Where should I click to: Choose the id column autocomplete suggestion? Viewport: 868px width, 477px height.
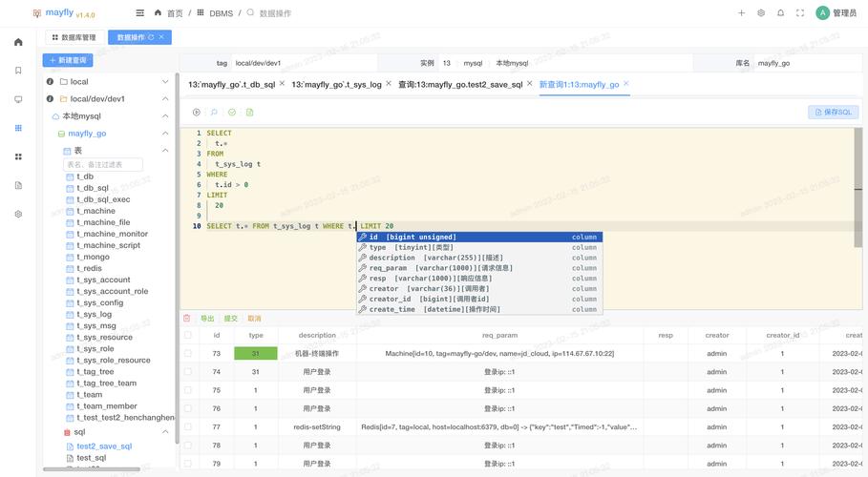tap(479, 237)
